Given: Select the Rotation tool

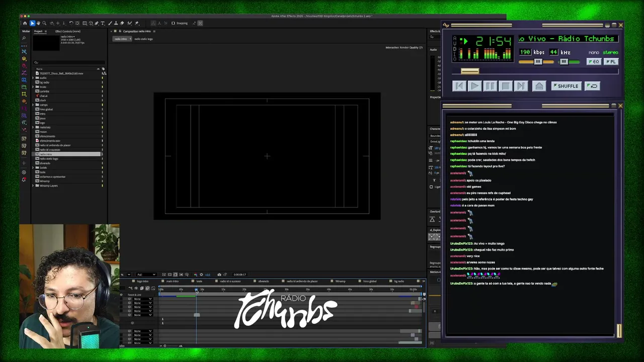Looking at the screenshot, I should pyautogui.click(x=71, y=23).
